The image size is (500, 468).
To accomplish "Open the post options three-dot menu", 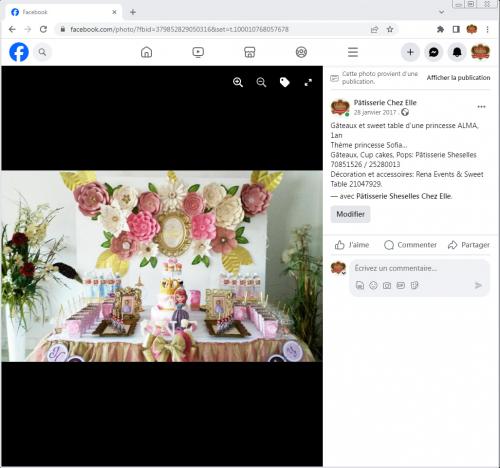I will (481, 107).
